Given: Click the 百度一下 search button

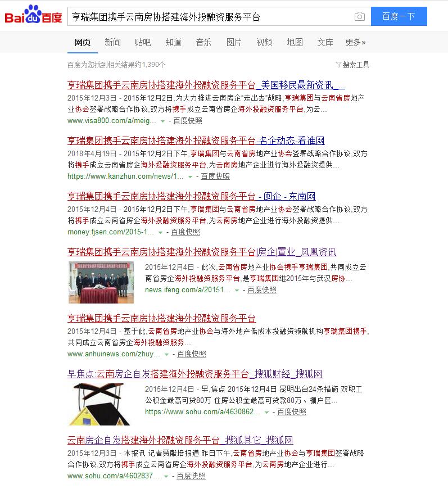Looking at the screenshot, I should (x=399, y=16).
